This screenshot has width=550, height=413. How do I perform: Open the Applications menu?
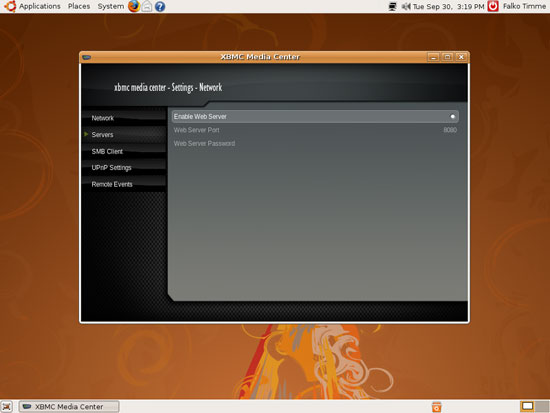pyautogui.click(x=40, y=6)
